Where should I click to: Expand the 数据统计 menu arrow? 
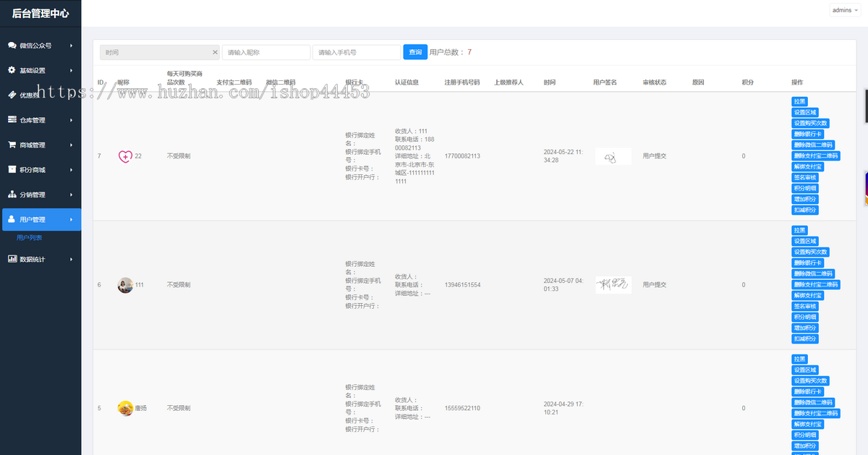click(71, 259)
